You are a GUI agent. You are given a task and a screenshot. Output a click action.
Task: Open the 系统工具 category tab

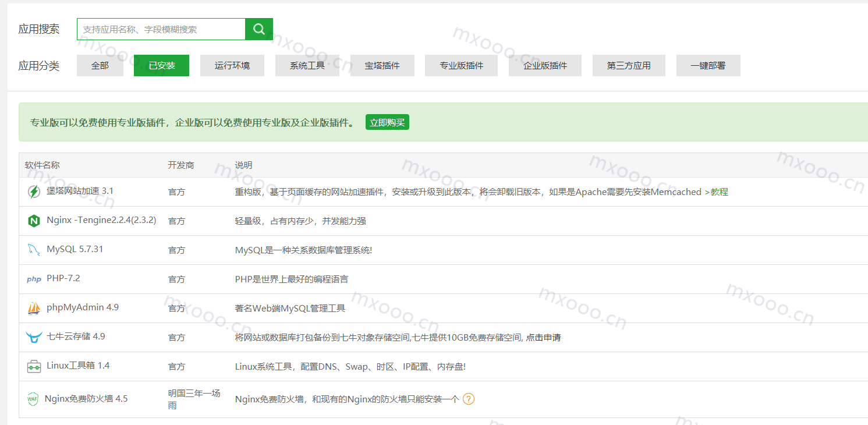[307, 66]
